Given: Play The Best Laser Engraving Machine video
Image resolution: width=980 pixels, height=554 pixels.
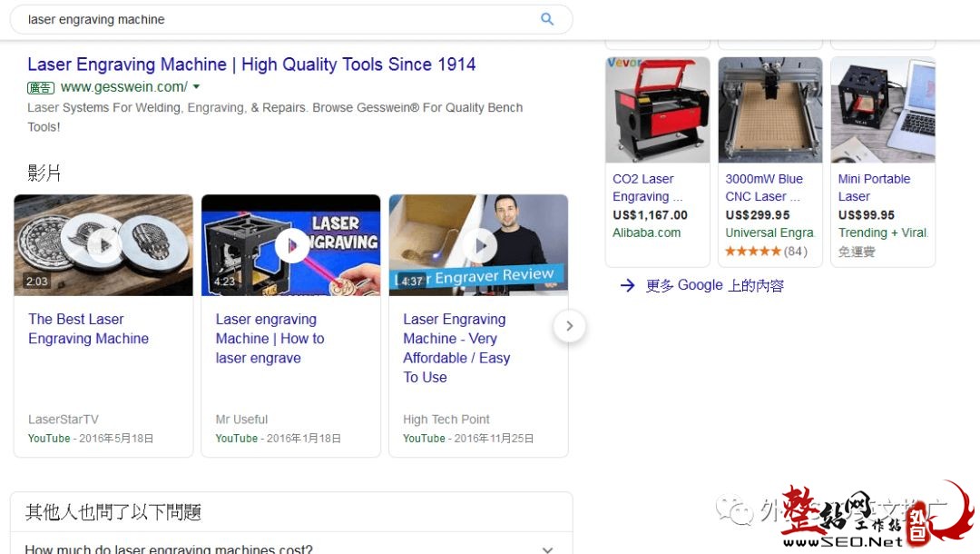Looking at the screenshot, I should click(103, 245).
